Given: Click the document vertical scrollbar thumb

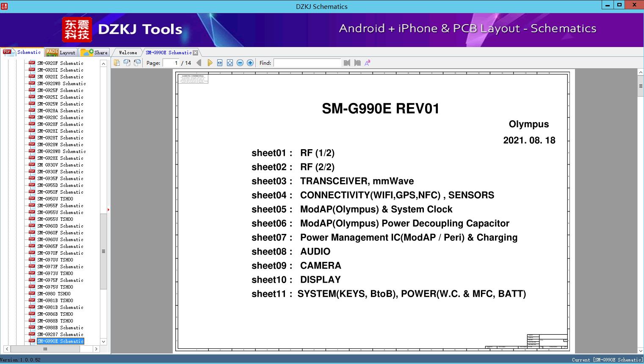Looking at the screenshot, I should click(641, 86).
